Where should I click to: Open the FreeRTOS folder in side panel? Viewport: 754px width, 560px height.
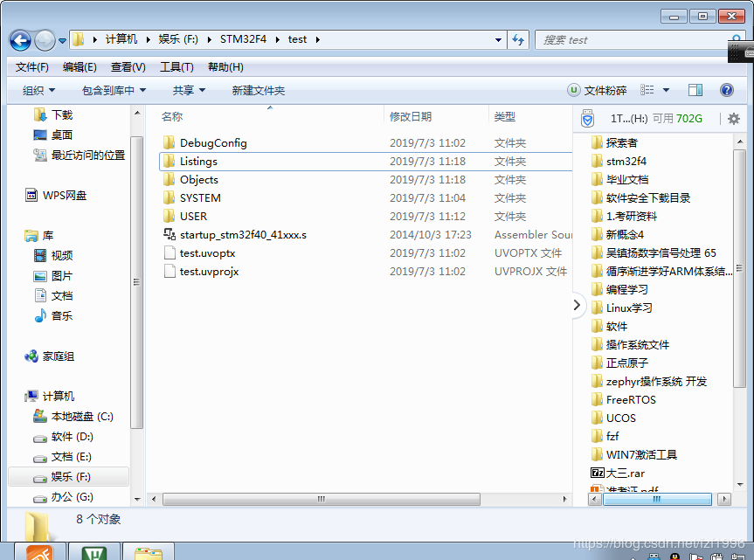point(631,399)
